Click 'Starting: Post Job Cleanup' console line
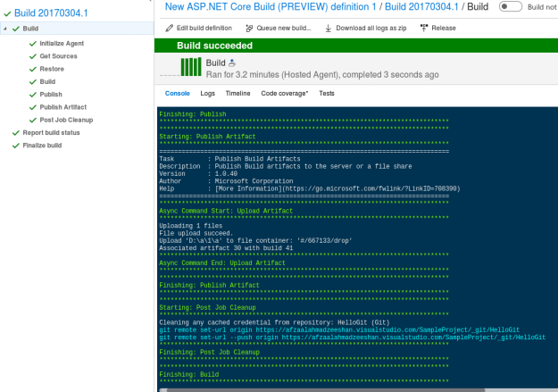This screenshot has height=392, width=558. [207, 308]
